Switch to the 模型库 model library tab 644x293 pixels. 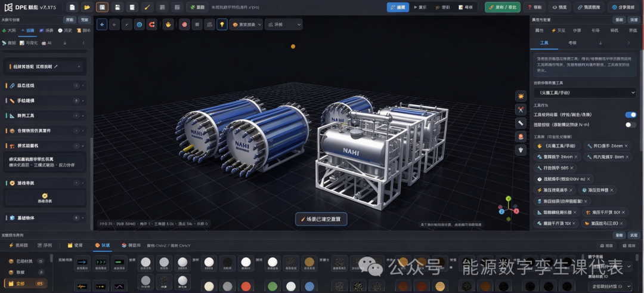[131, 245]
